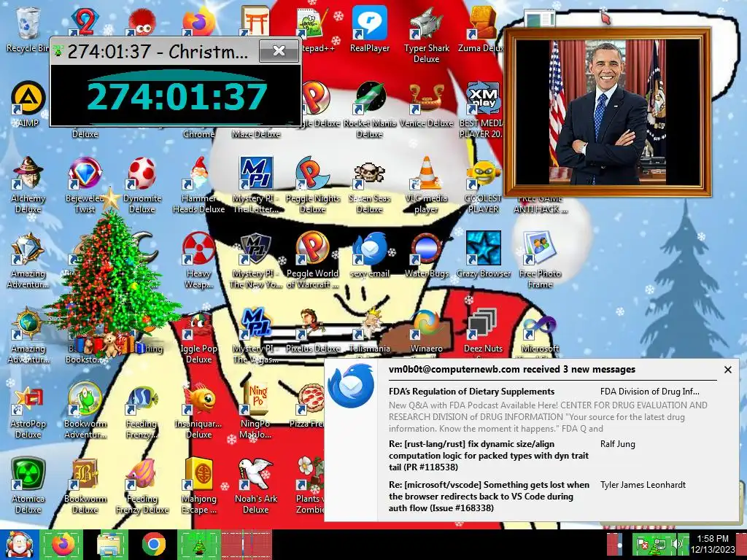The image size is (747, 560).
Task: Open Heavy Weapon shortcut
Action: click(198, 260)
